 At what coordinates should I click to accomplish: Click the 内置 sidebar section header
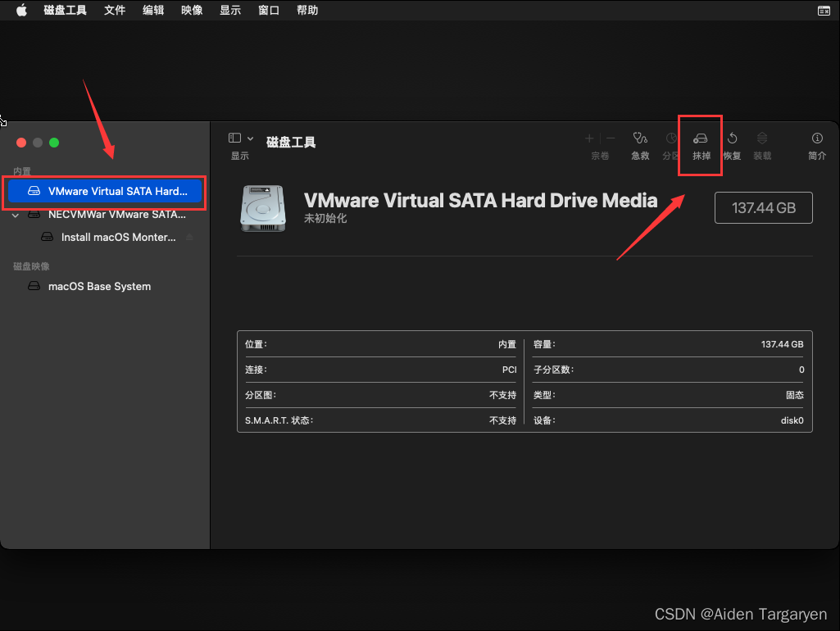22,171
